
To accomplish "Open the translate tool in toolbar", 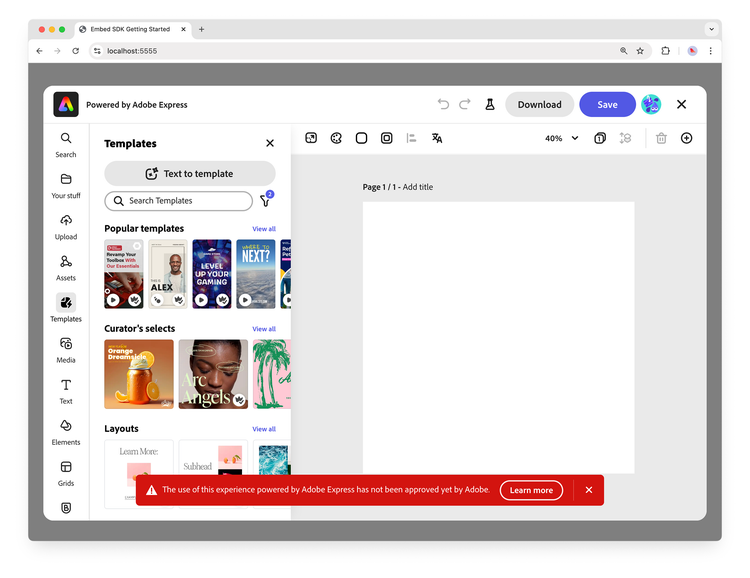I will [437, 138].
